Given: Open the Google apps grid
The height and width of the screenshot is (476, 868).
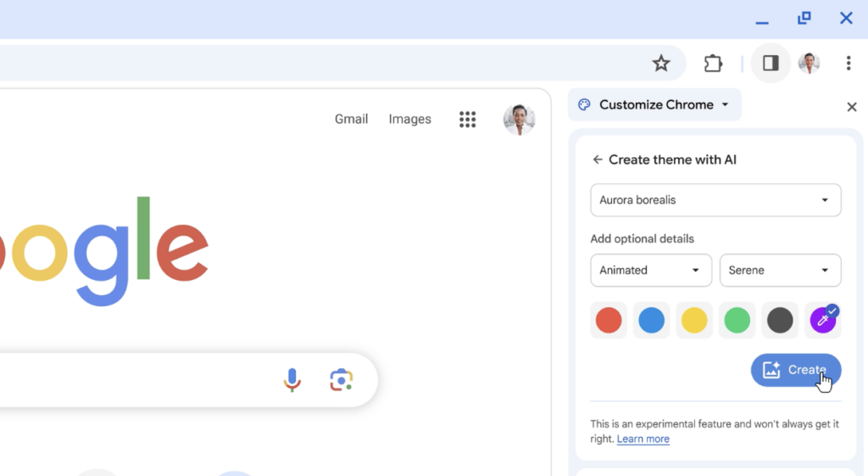Looking at the screenshot, I should [467, 120].
